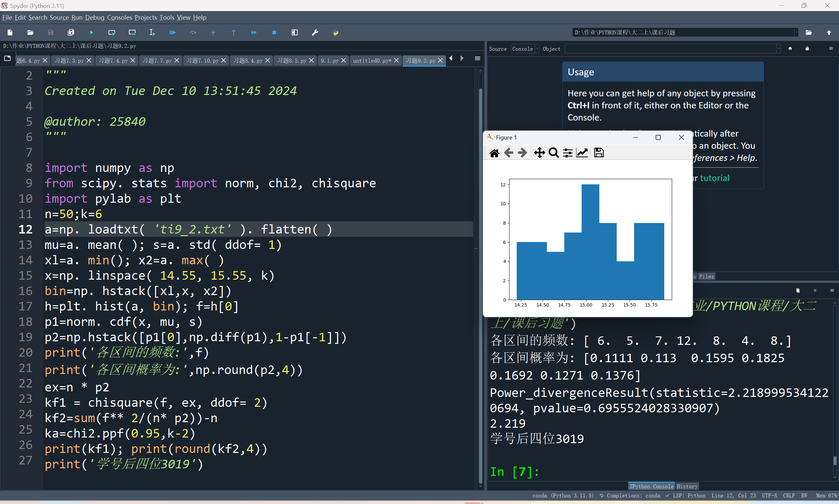Save the figure using floppy icon
This screenshot has height=504, width=839.
point(599,153)
